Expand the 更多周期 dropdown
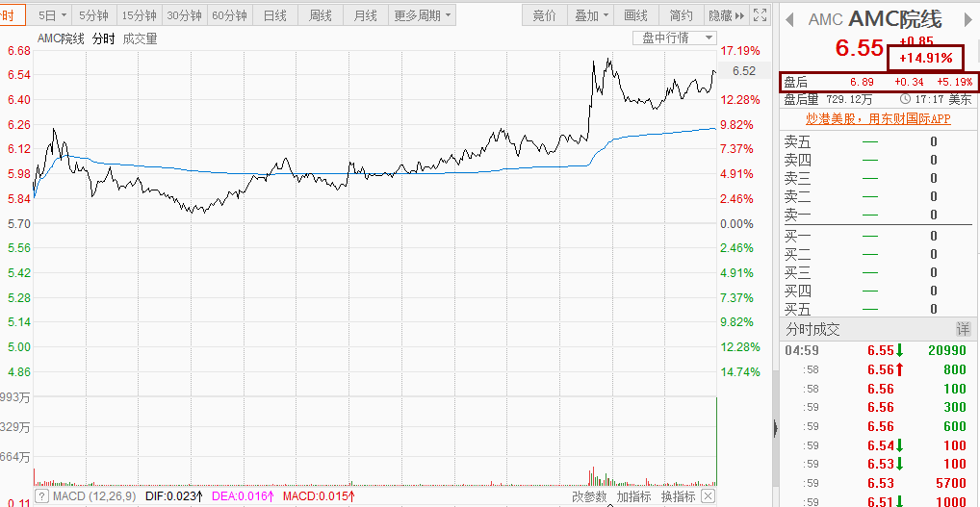This screenshot has height=507, width=980. (x=422, y=15)
